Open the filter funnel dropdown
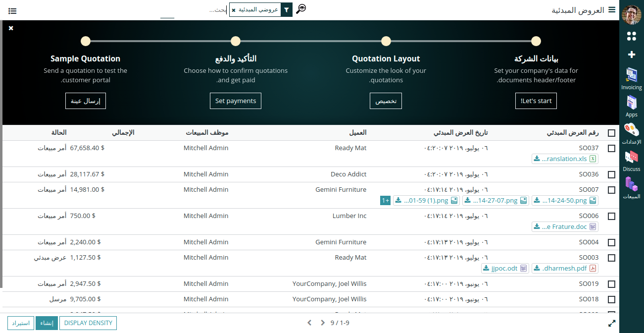Viewport: 644px width, 333px height. coord(287,10)
